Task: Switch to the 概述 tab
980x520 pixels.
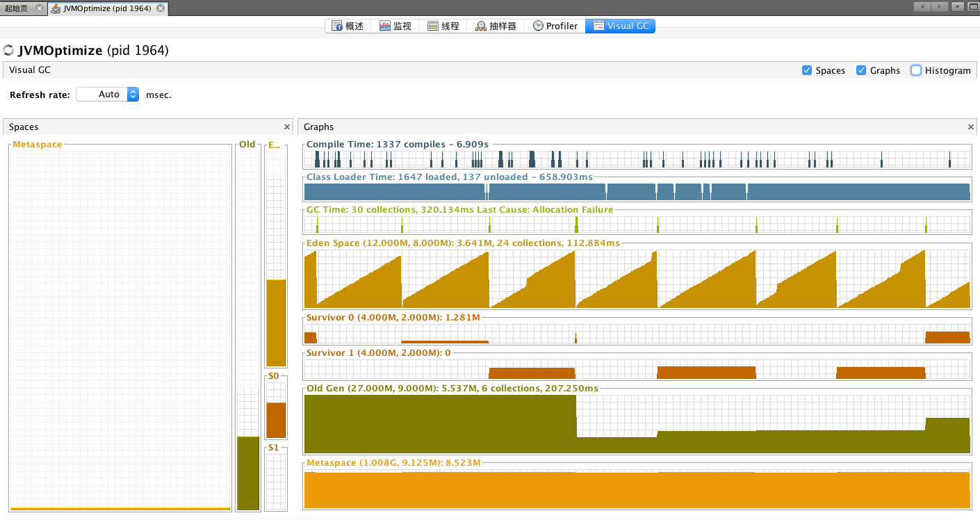Action: (x=348, y=26)
